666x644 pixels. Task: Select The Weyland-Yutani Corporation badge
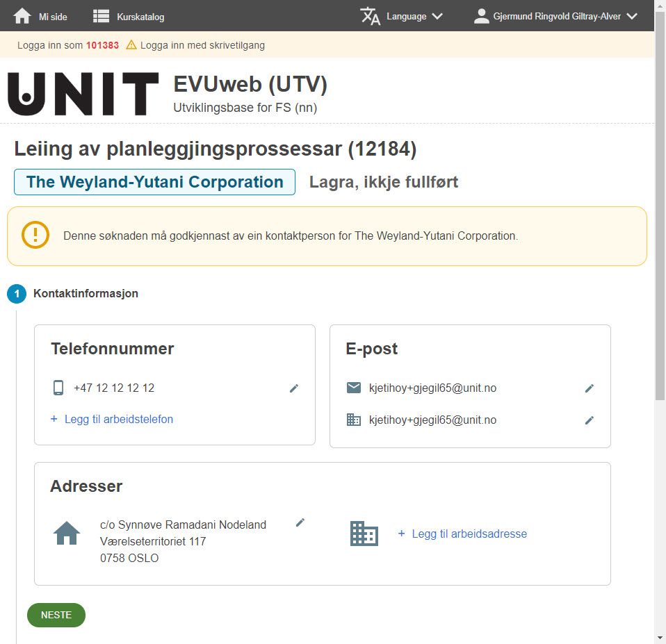click(154, 182)
